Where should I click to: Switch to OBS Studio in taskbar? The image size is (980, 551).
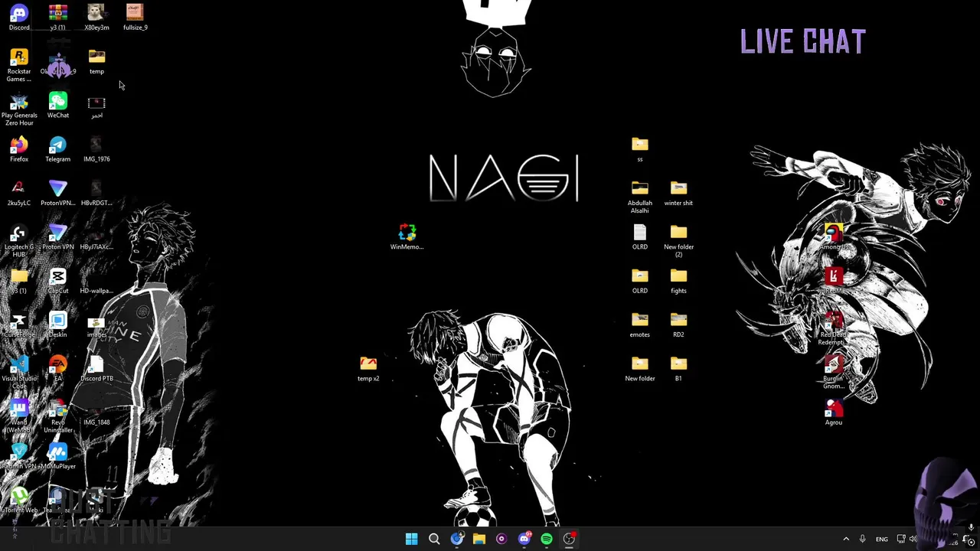[x=569, y=539]
